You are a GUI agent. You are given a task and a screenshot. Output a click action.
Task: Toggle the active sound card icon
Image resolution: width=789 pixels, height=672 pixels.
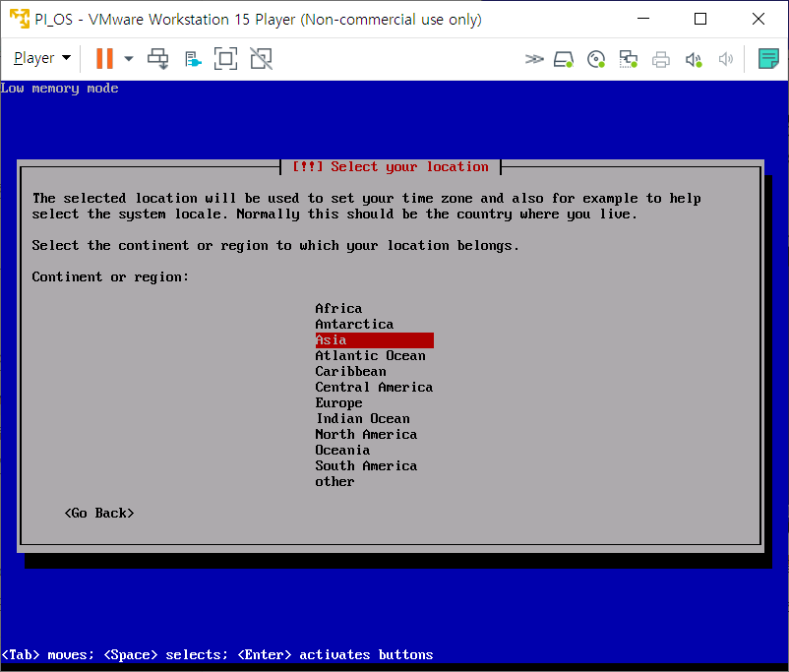point(694,59)
